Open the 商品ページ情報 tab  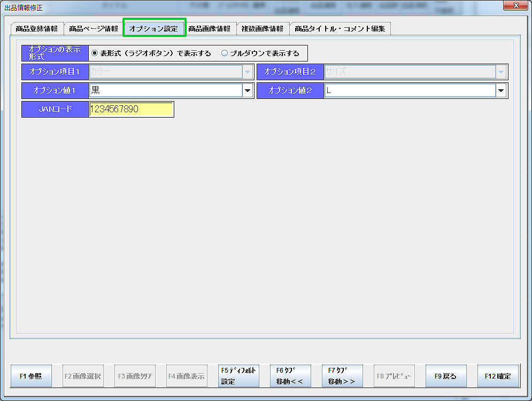(x=94, y=29)
